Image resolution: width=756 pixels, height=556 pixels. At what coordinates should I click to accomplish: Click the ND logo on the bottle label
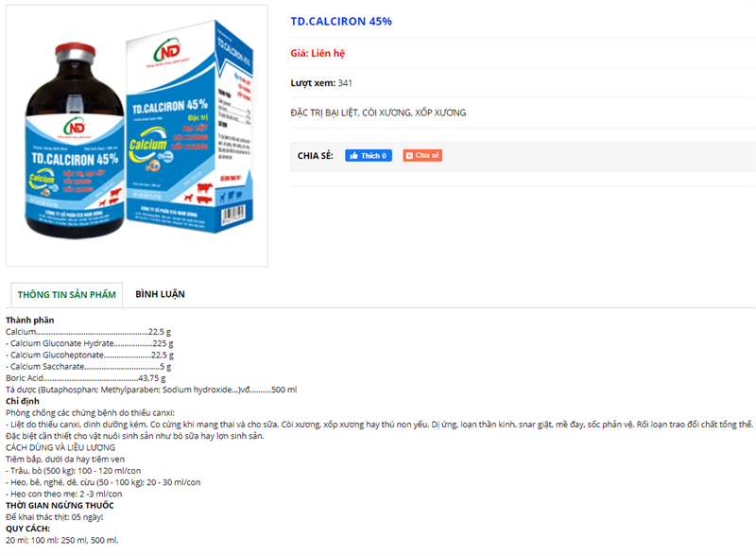(75, 128)
